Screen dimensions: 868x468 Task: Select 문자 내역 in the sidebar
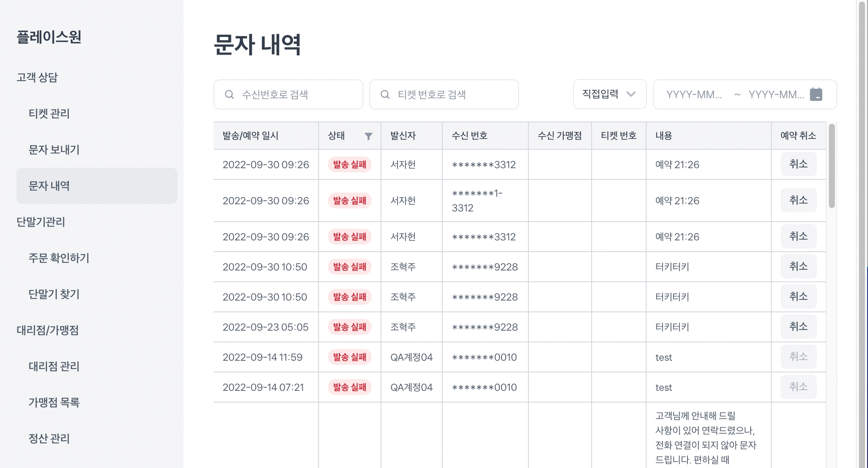[49, 186]
